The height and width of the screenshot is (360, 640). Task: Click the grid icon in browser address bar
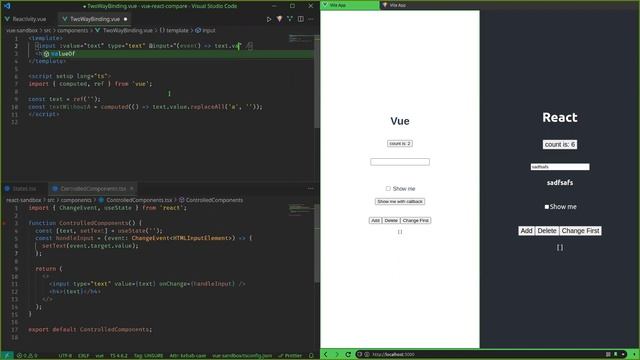[x=608, y=354]
